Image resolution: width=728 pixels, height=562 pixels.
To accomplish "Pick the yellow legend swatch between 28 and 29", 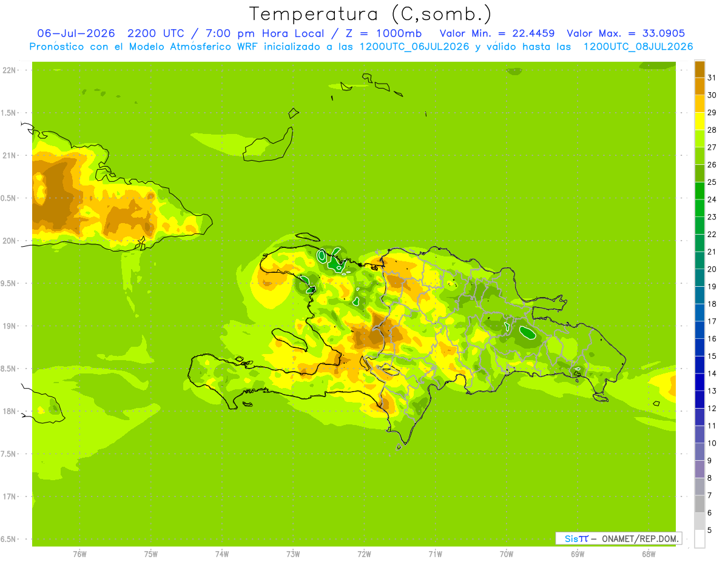I will [x=699, y=121].
